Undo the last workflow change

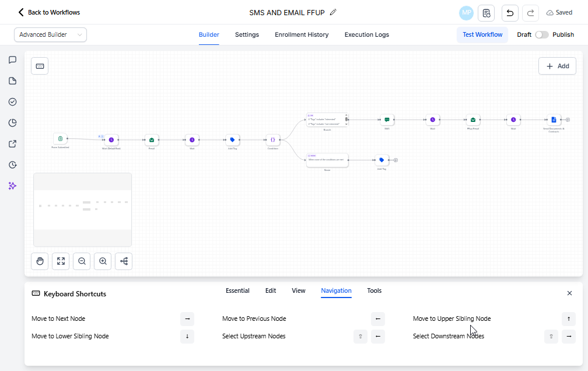[509, 12]
